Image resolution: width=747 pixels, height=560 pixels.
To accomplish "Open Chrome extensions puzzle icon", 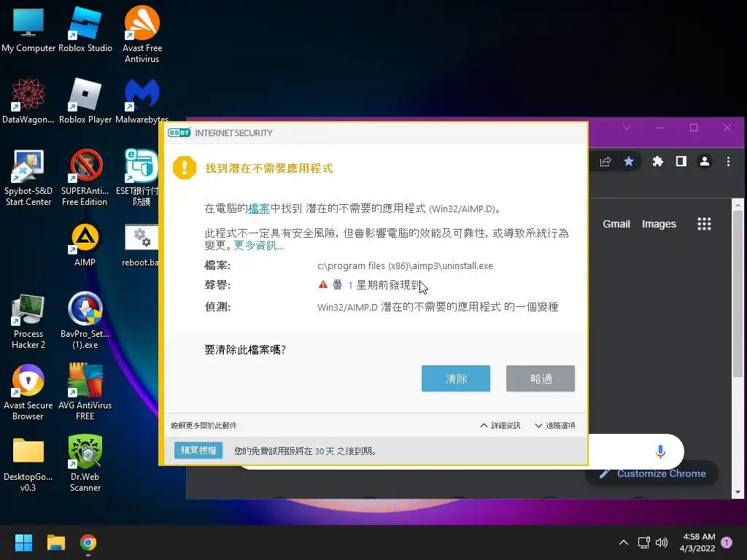I will [x=658, y=162].
